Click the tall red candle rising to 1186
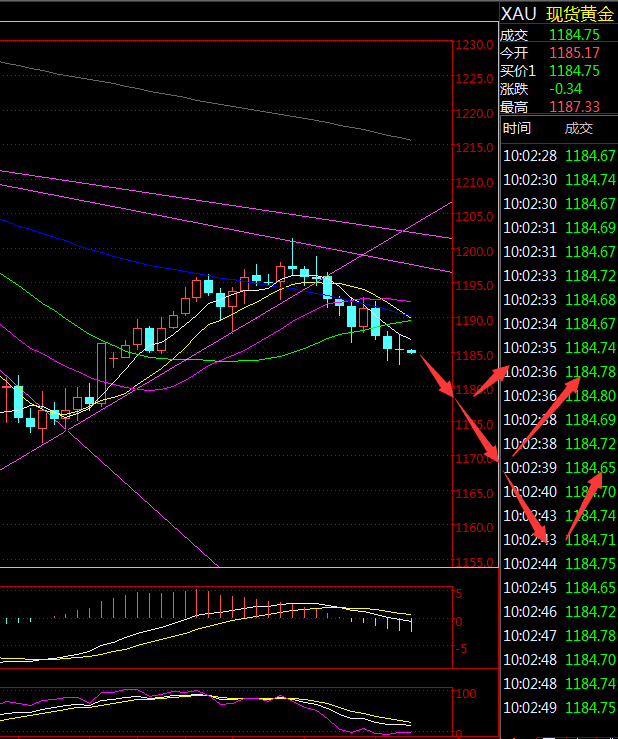The width and height of the screenshot is (618, 739). click(x=101, y=374)
